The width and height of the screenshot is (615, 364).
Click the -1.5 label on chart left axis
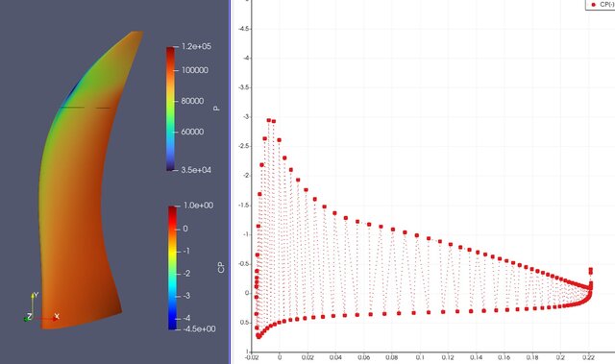click(243, 206)
